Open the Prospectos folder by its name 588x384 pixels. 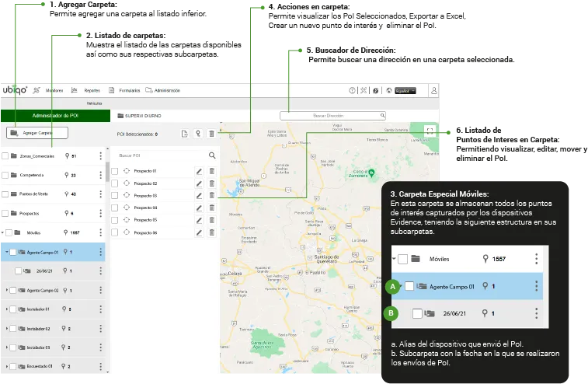pyautogui.click(x=30, y=214)
